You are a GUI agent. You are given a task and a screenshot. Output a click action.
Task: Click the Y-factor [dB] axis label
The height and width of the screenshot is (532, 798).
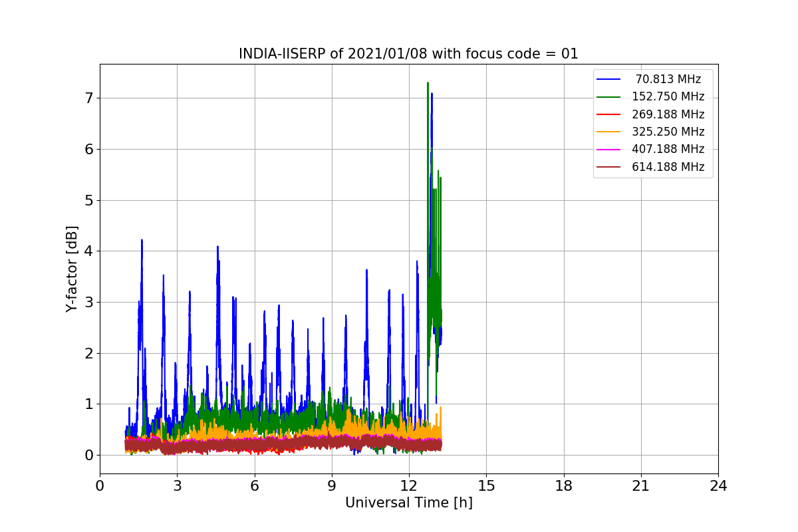(x=72, y=269)
